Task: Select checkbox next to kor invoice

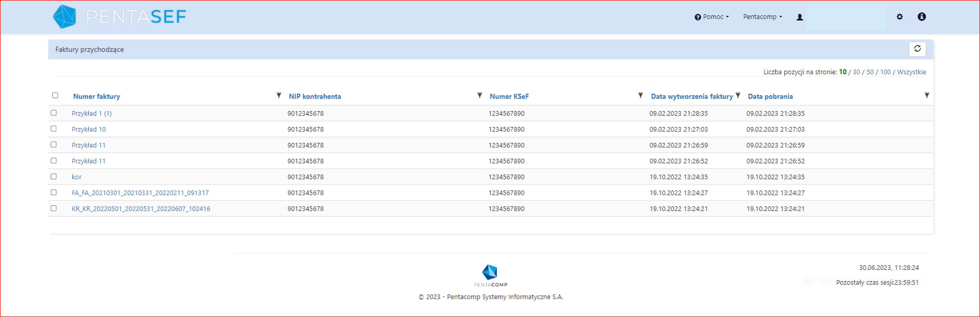Action: pyautogui.click(x=54, y=177)
